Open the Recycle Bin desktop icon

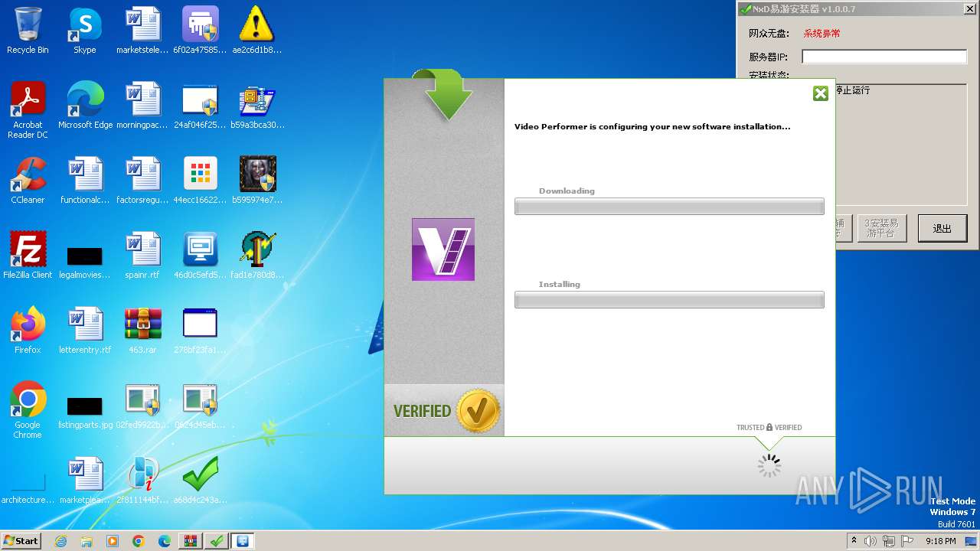click(28, 31)
